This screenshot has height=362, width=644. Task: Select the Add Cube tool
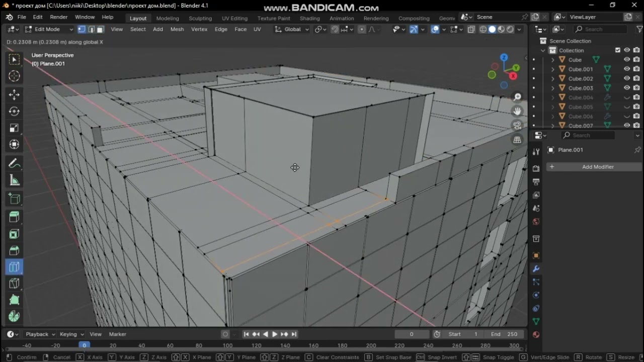(14, 199)
